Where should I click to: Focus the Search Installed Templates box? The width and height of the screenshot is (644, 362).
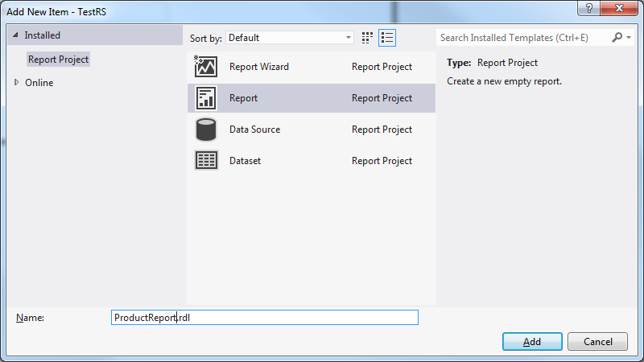coord(523,38)
